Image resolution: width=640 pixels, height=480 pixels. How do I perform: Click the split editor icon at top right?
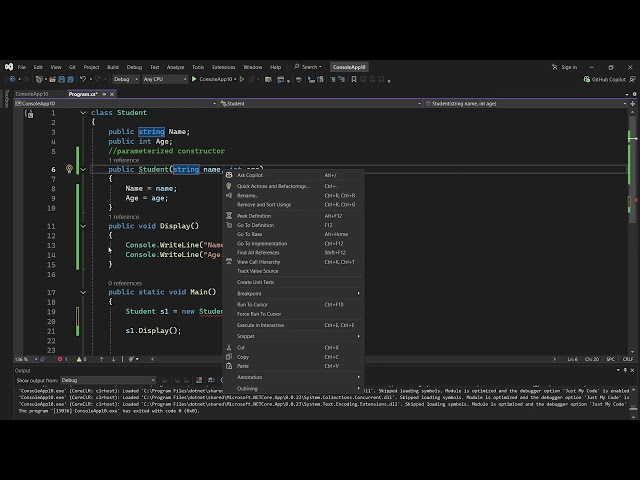tap(633, 104)
